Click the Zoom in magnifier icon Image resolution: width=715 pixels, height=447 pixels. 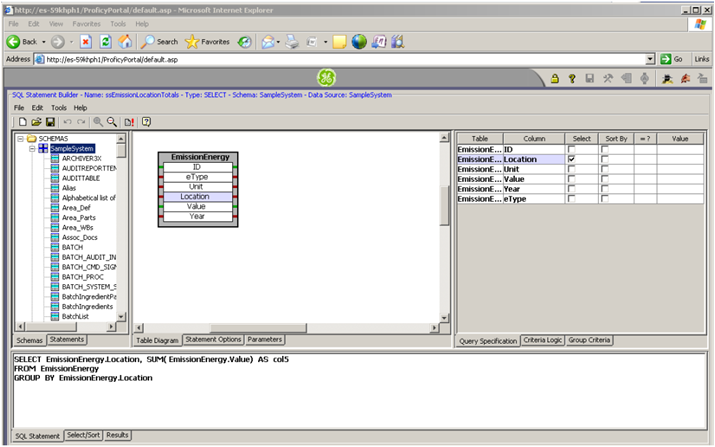click(x=98, y=122)
